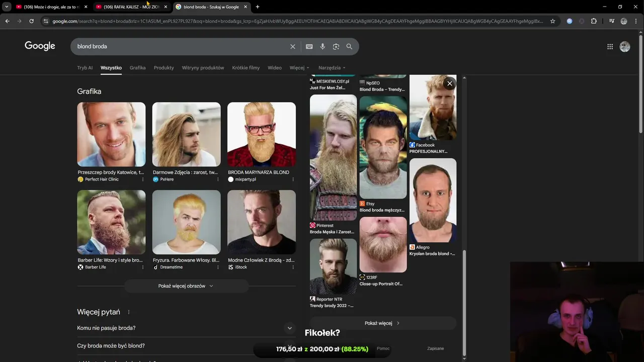
Task: Open options menu for Dreamstime result
Action: [x=218, y=267]
